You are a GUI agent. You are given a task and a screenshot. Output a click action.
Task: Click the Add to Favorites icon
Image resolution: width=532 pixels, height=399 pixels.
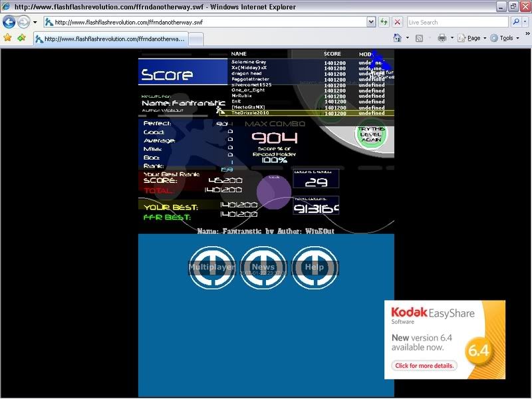click(21, 38)
